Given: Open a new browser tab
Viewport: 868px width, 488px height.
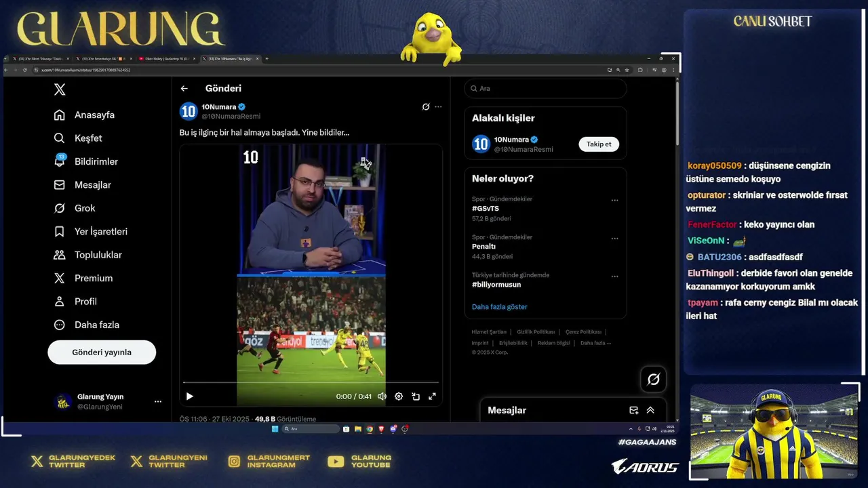Looking at the screenshot, I should click(267, 59).
